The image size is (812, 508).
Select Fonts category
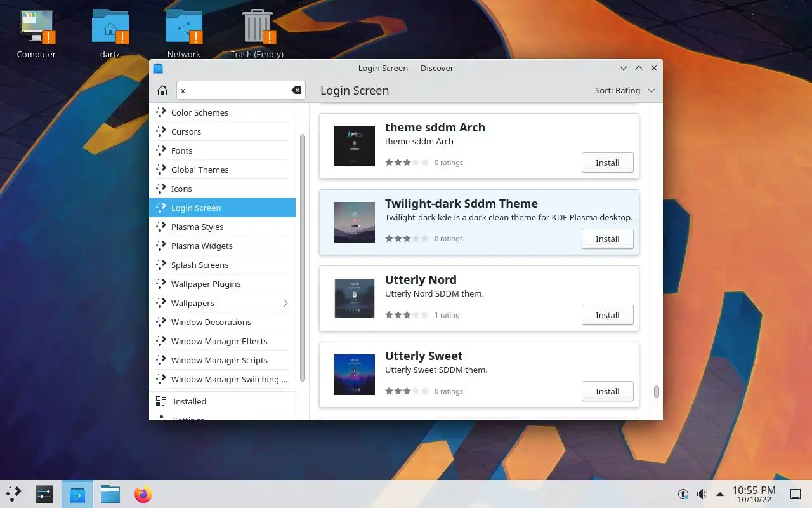pyautogui.click(x=222, y=150)
